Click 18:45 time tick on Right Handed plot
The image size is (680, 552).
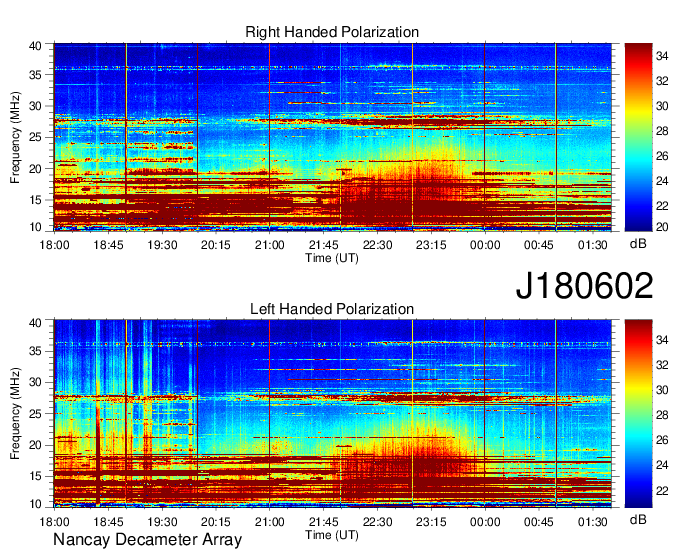(x=108, y=245)
